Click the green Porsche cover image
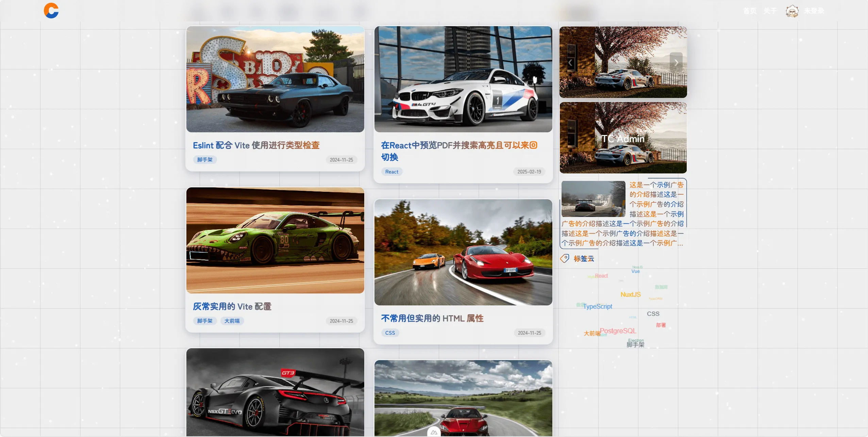Screen dimensions: 868x437 pos(275,240)
